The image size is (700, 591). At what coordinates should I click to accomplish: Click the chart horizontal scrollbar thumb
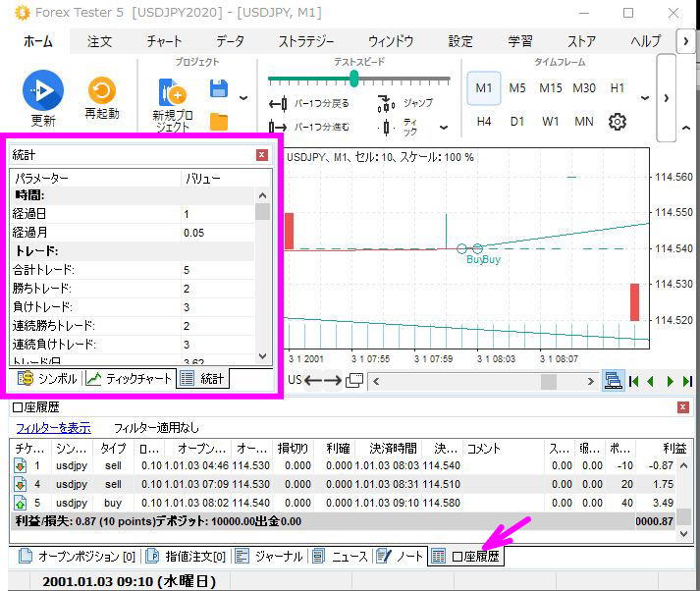point(549,382)
